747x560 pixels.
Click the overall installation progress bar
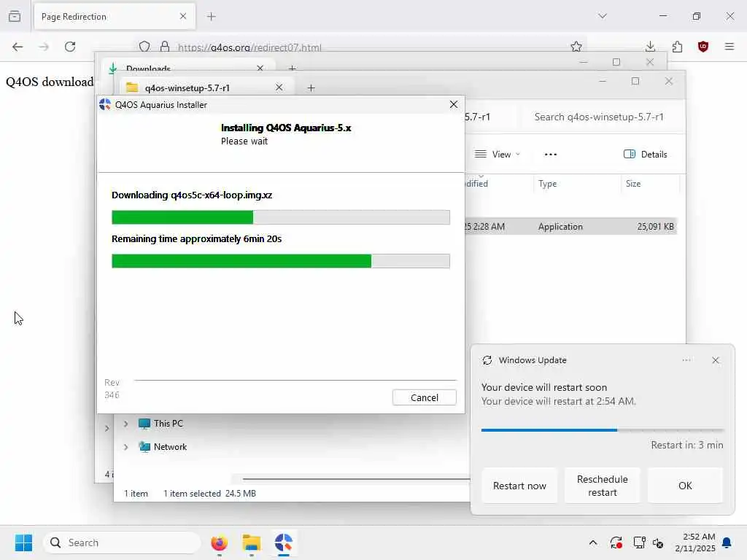point(281,261)
